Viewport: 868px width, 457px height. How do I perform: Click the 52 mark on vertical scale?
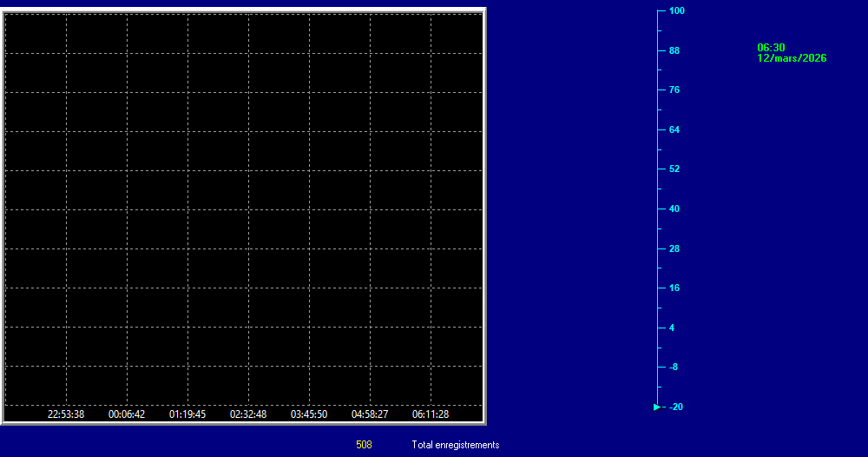(674, 169)
